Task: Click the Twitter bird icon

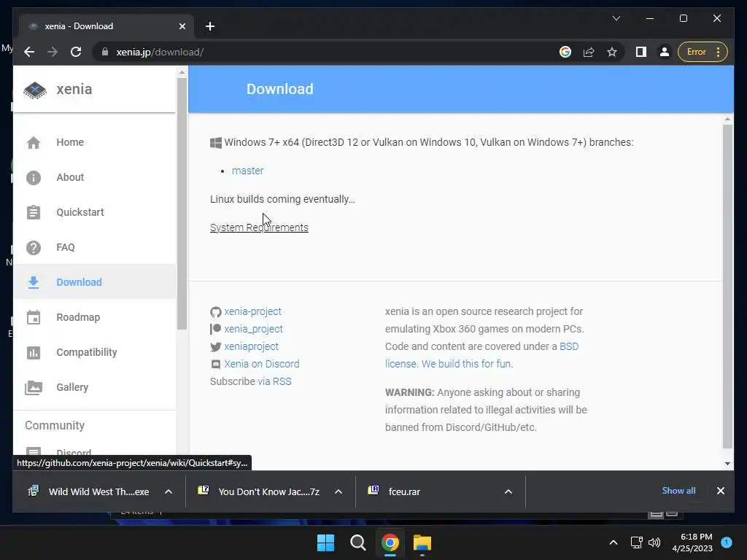Action: 216,346
